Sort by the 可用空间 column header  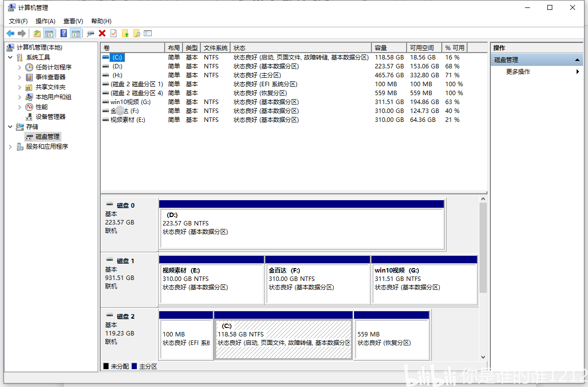pos(424,48)
